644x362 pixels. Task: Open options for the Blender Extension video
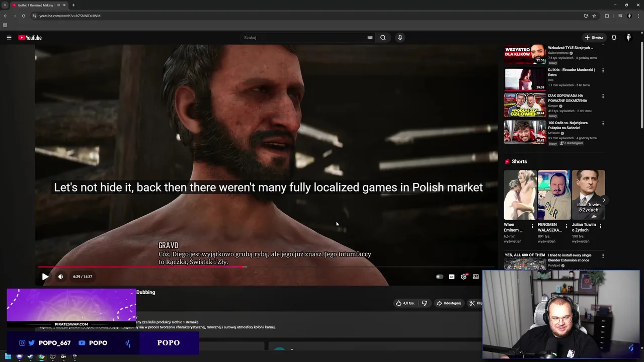point(603,256)
